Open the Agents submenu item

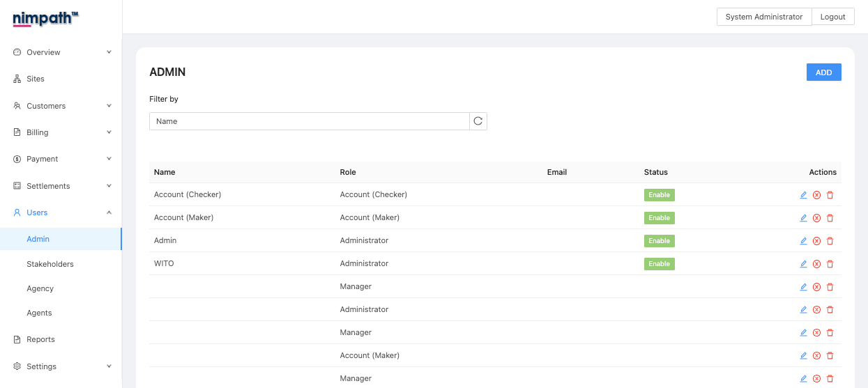[x=39, y=313]
